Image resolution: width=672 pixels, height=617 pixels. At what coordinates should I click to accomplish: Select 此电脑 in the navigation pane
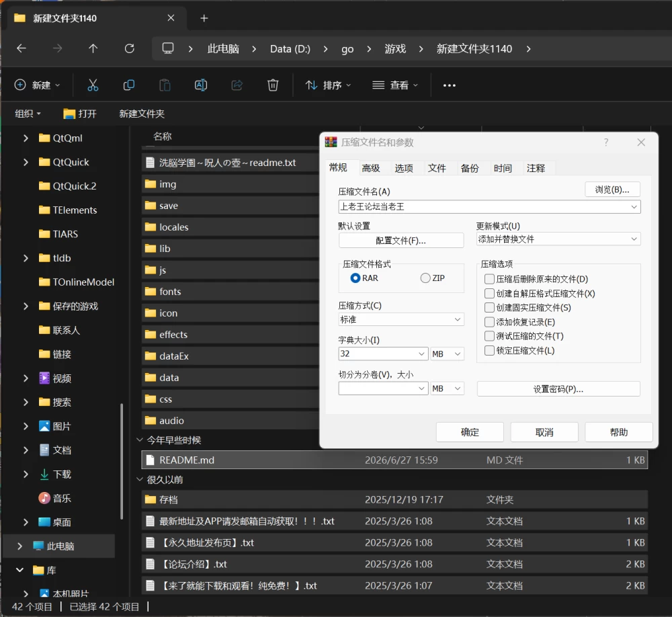pyautogui.click(x=60, y=546)
